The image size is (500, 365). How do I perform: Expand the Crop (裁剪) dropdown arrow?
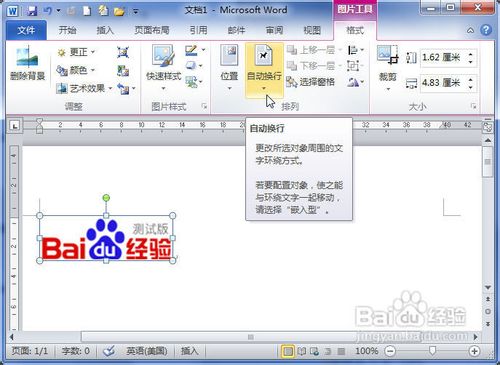pyautogui.click(x=388, y=89)
